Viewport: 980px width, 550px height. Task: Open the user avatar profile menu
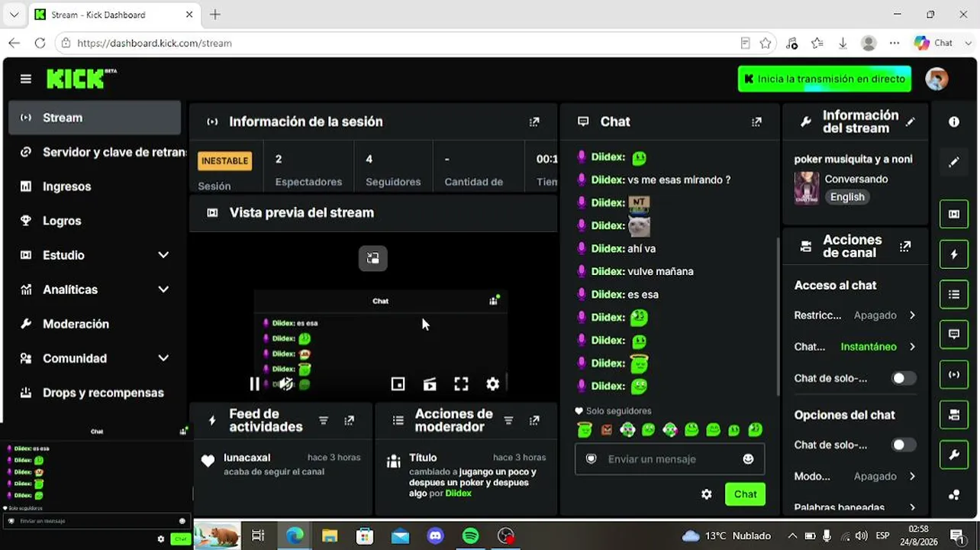[936, 79]
